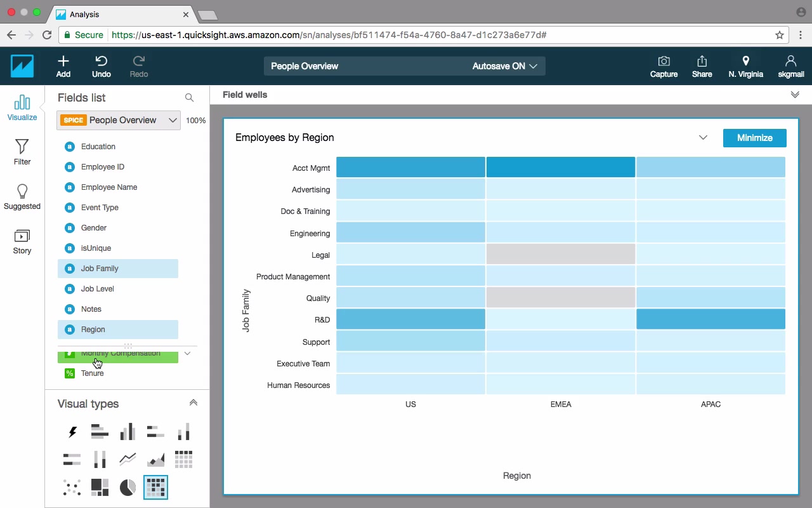The height and width of the screenshot is (508, 812).
Task: Click the Employees by Region chart title
Action: [284, 138]
